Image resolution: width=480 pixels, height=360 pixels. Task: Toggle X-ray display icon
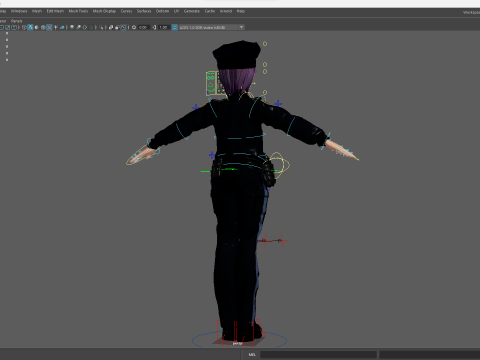pyautogui.click(x=111, y=27)
